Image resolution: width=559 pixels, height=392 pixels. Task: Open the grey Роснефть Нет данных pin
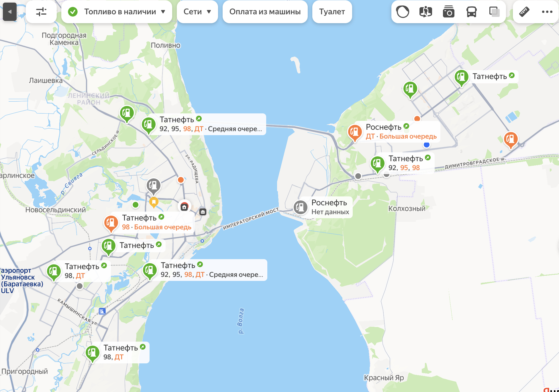click(300, 207)
